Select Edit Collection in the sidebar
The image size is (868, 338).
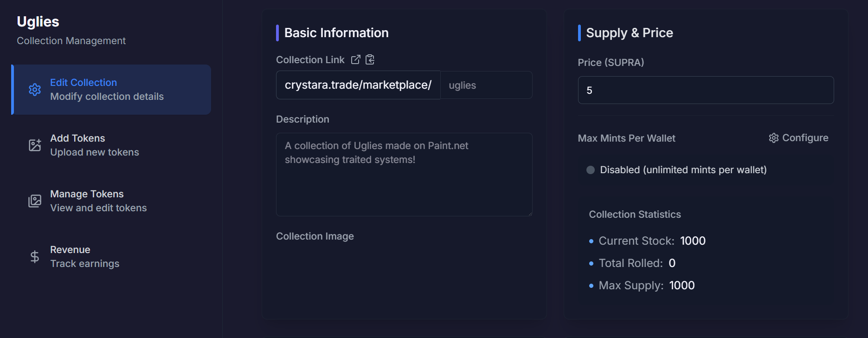(107, 90)
